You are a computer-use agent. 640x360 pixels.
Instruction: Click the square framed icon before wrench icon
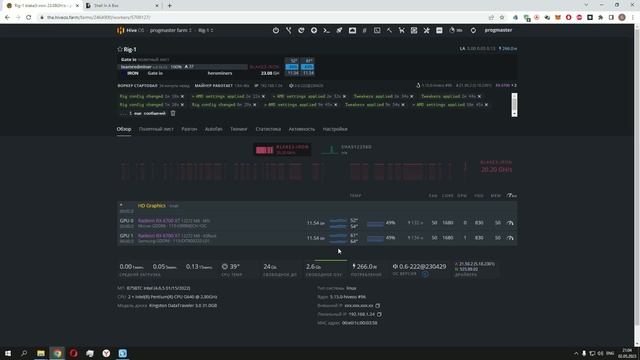[x=414, y=30]
